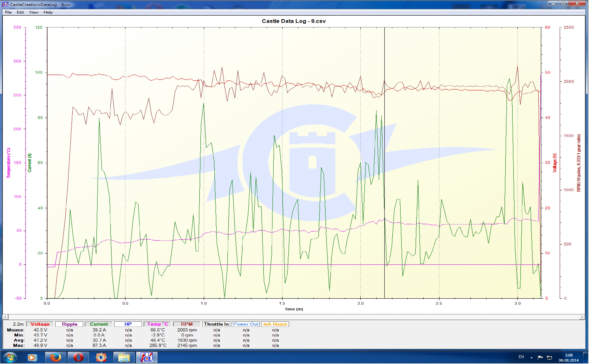Click the horizontal scrollbar track under the graph
The image size is (593, 364).
click(294, 317)
